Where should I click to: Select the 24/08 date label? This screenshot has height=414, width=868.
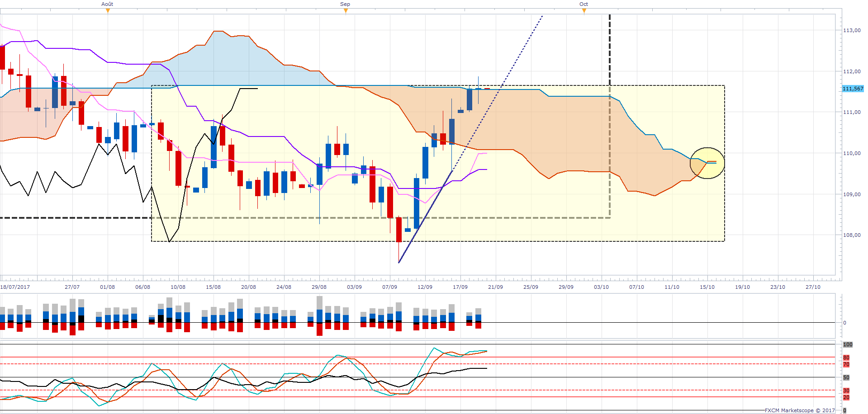coord(284,287)
